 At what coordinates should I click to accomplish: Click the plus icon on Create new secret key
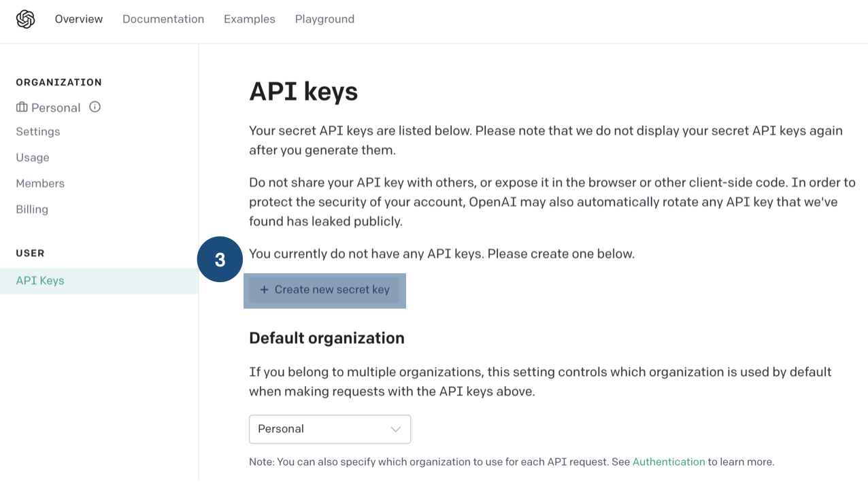(x=264, y=290)
